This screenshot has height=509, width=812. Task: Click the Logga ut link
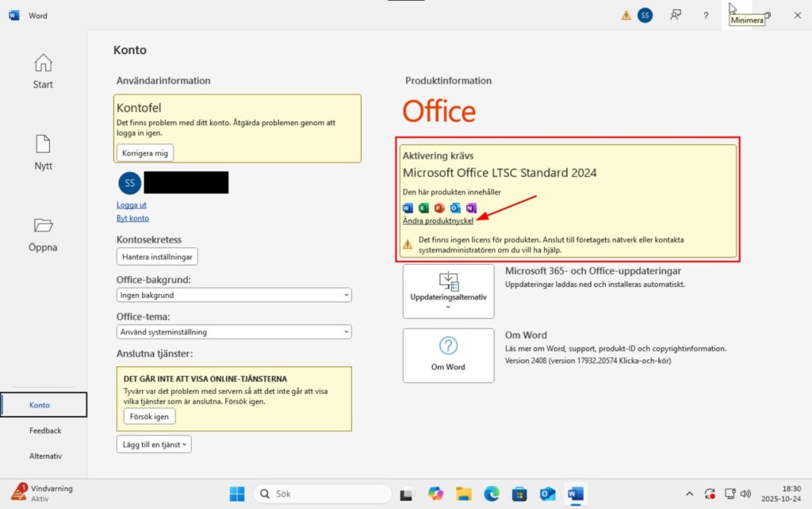pos(132,205)
